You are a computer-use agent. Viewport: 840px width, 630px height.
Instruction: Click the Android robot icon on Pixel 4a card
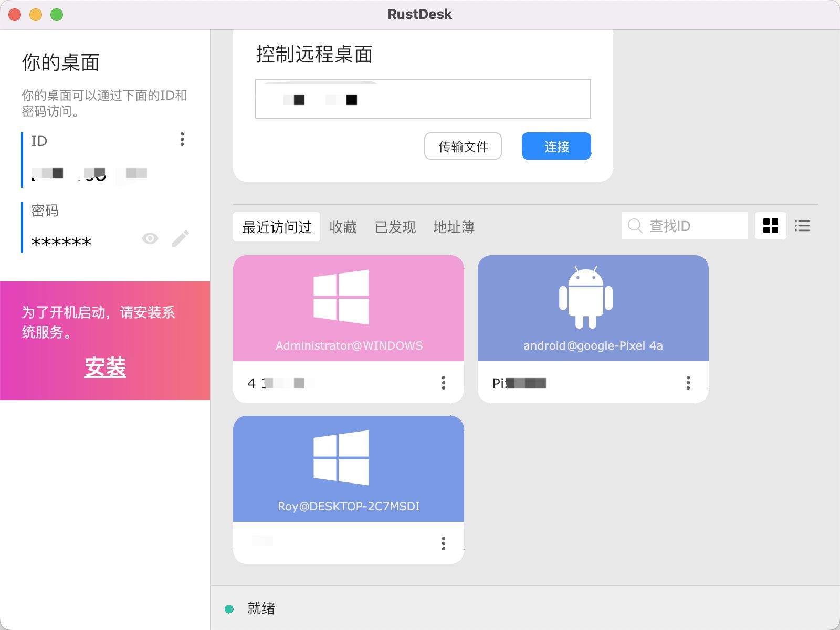point(586,298)
